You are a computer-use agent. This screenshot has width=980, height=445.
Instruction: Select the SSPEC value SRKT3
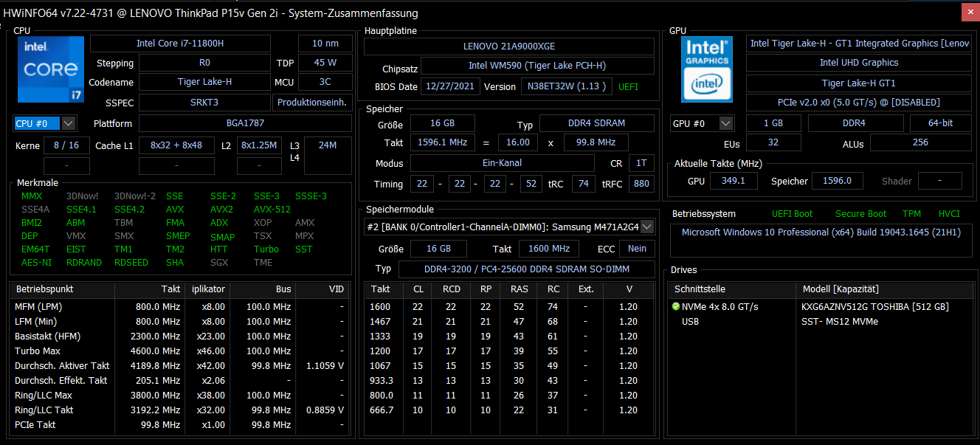pos(204,103)
